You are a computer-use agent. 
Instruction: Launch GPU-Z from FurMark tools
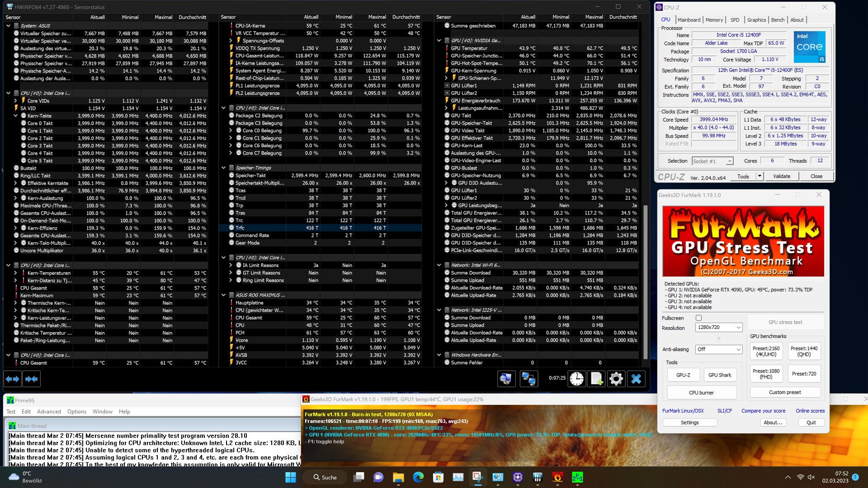683,375
